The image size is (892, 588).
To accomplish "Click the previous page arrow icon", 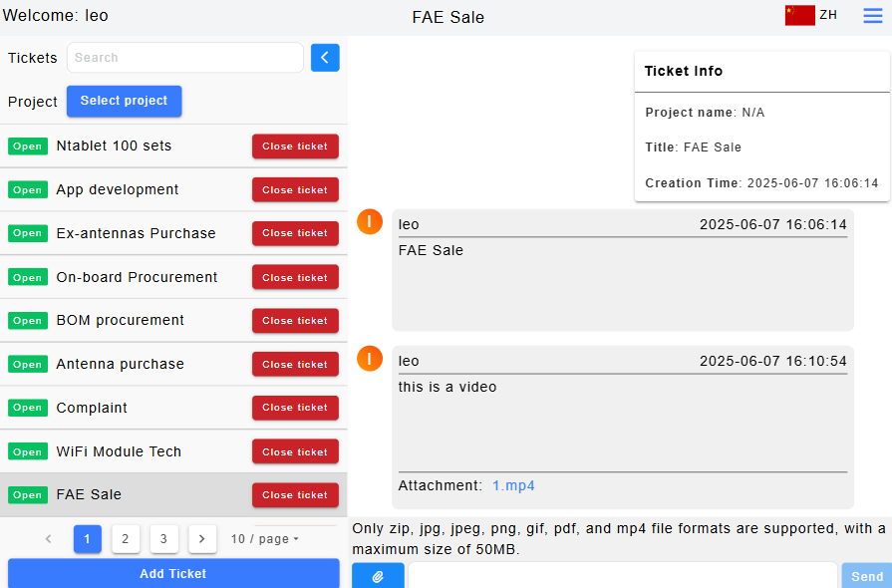I will point(48,539).
